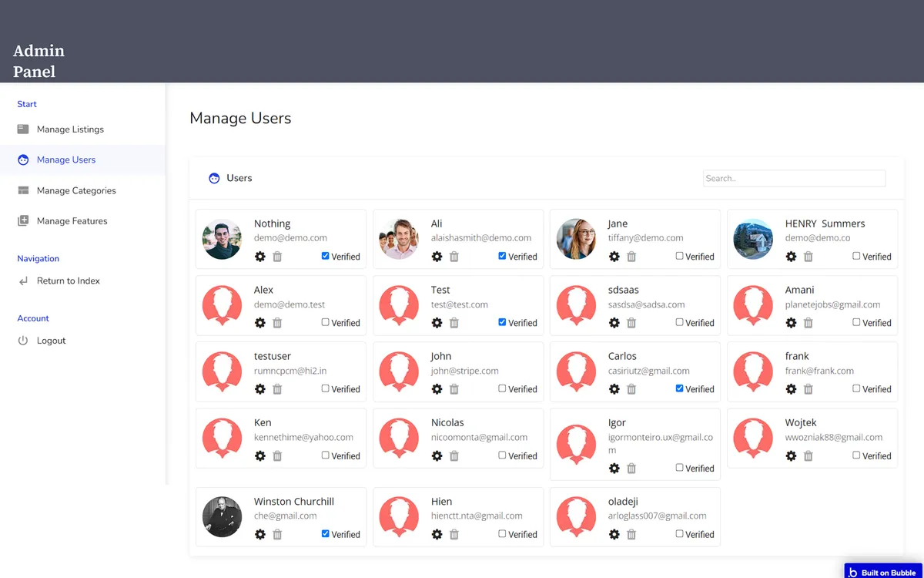The height and width of the screenshot is (578, 924).
Task: Open settings gear for user Nothing
Action: [260, 257]
